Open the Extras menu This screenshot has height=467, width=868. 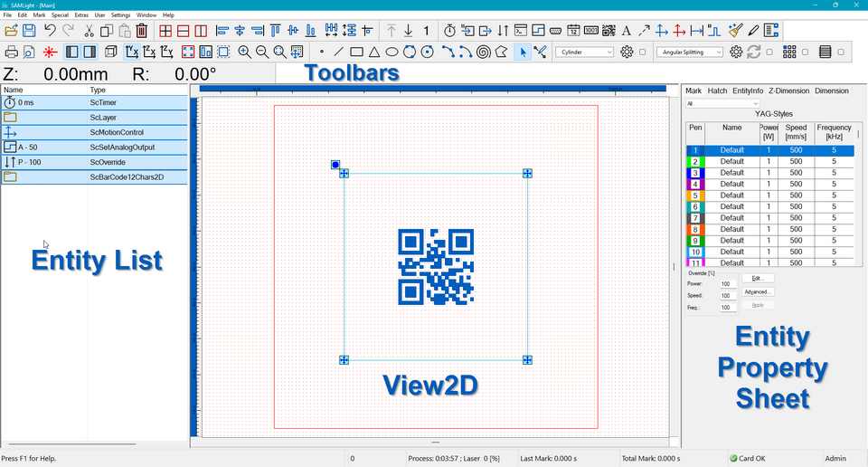[81, 15]
